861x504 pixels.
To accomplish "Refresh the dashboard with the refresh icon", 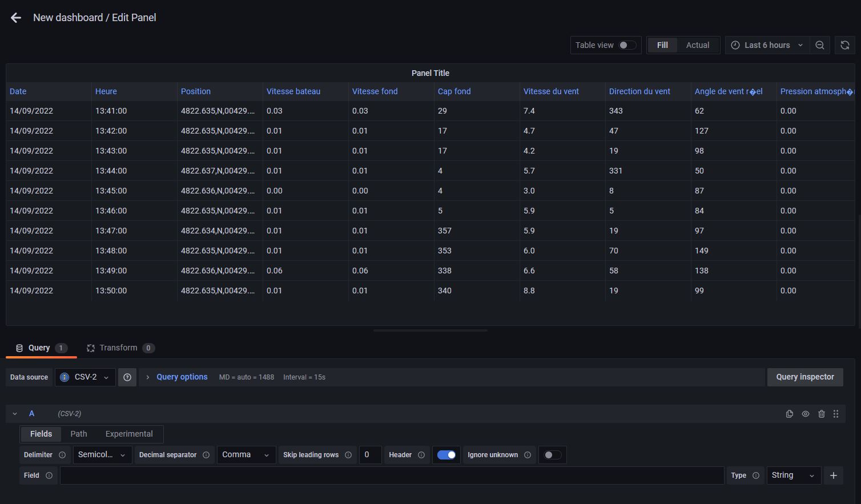I will tap(845, 45).
